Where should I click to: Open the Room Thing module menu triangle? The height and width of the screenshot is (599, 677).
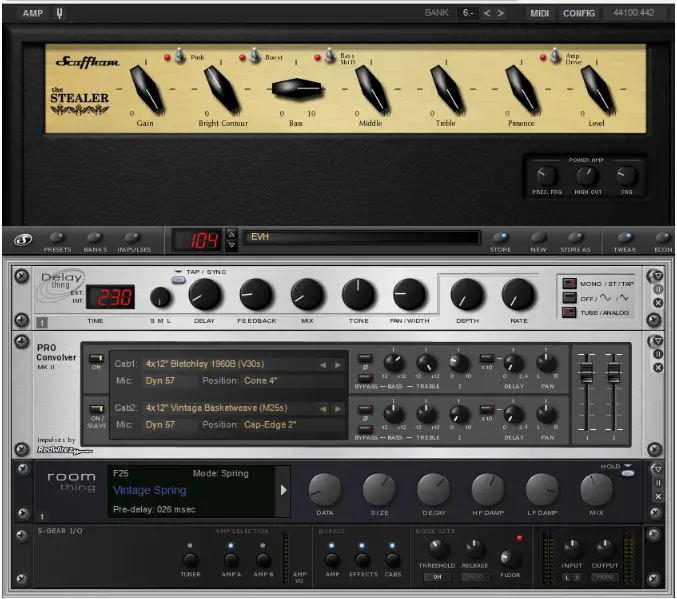coord(657,469)
